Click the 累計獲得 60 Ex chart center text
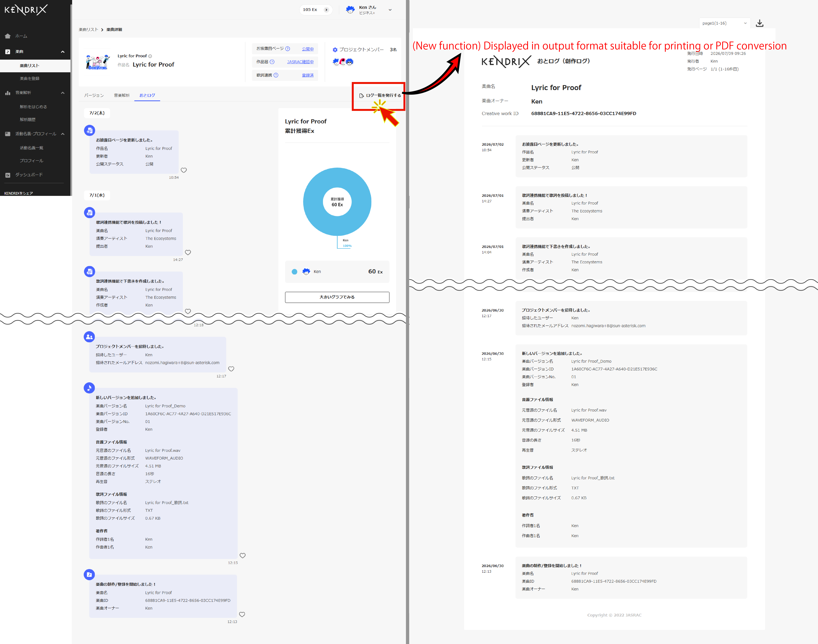The width and height of the screenshot is (818, 644). pyautogui.click(x=337, y=202)
